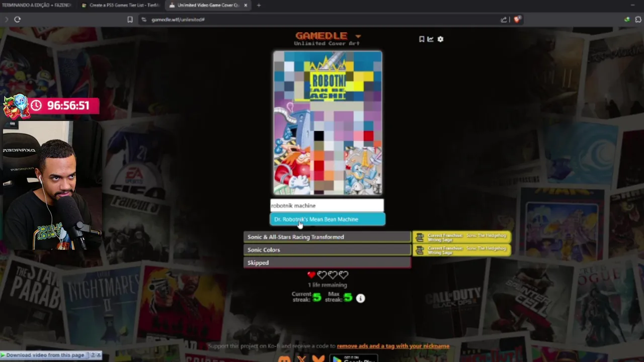
Task: Click franchise hint beside Sonic & All-Stars Racing
Action: pos(462,237)
